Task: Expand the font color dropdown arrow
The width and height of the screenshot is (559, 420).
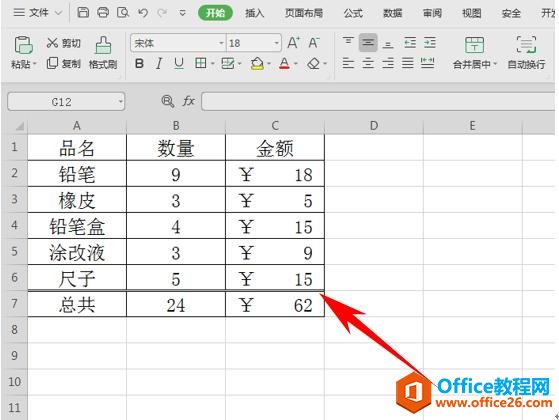Action: click(x=296, y=64)
